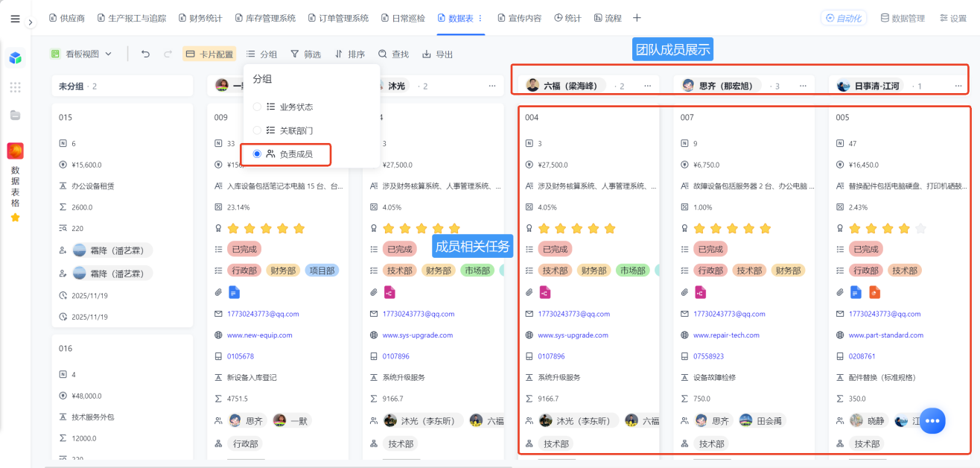The width and height of the screenshot is (980, 468).
Task: Open the folder icon in sidebar
Action: tap(15, 115)
